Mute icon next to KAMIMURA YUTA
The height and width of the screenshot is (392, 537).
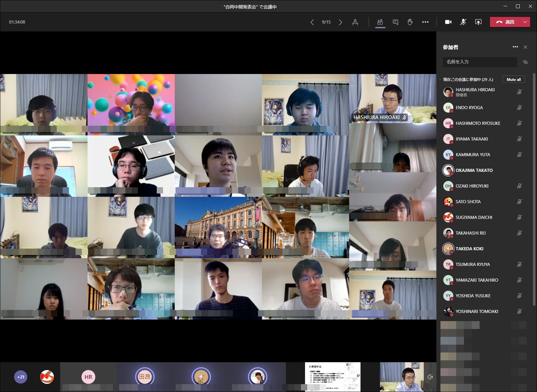pos(519,155)
